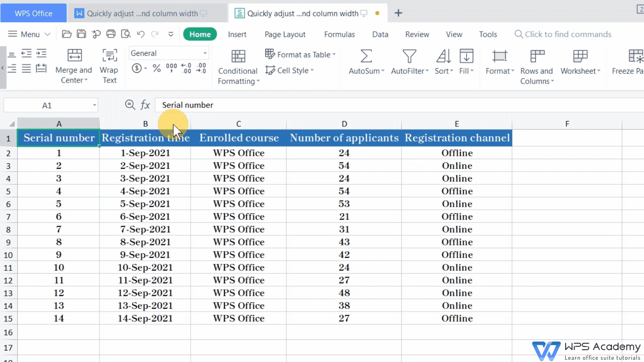This screenshot has width=644, height=362.
Task: Open Conditional Formatting menu
Action: (238, 67)
